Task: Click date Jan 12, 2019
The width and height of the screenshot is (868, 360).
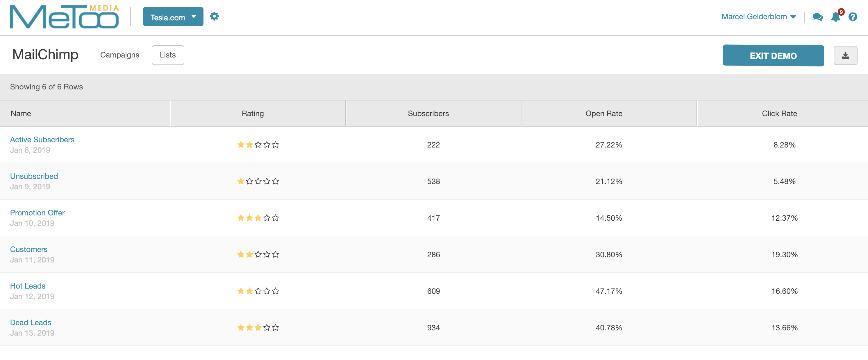Action: [32, 296]
